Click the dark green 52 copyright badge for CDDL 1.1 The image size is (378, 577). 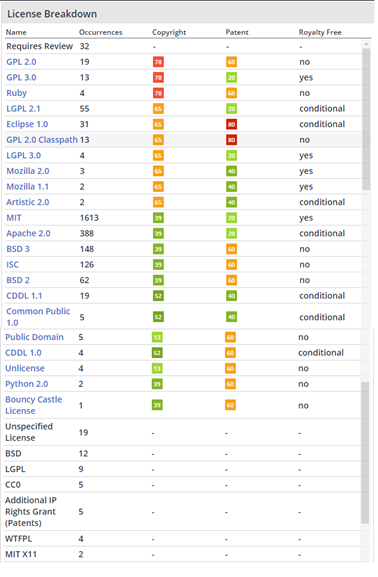point(158,296)
